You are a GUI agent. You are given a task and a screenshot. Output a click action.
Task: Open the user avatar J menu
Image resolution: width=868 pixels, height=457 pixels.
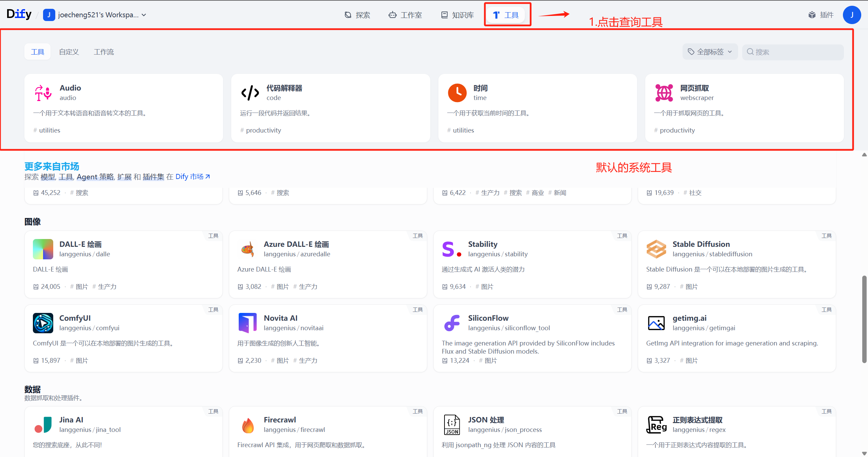click(x=852, y=15)
